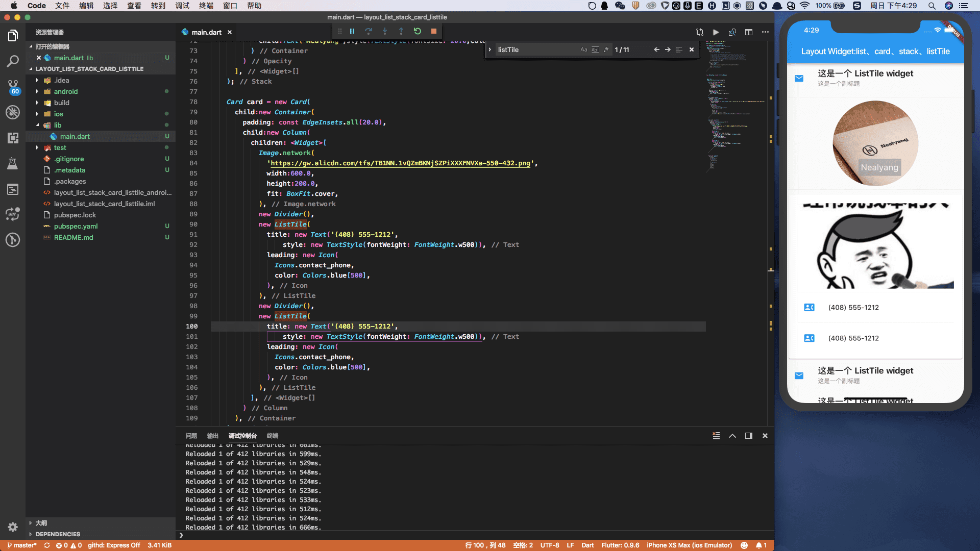Click the green hot reload restart icon
The image size is (980, 551).
coord(418,32)
